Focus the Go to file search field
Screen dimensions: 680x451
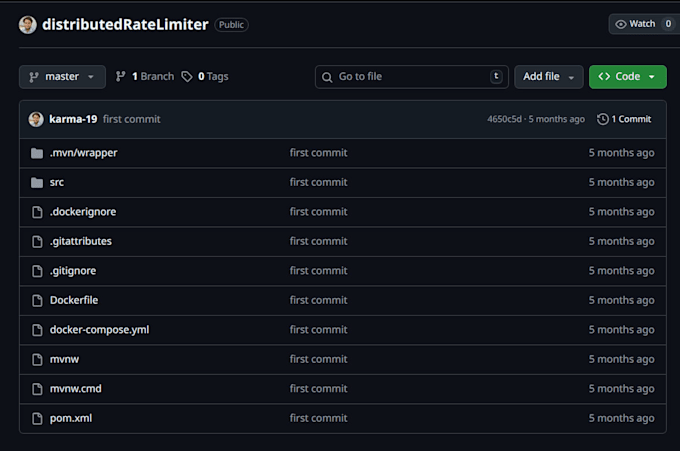[412, 77]
